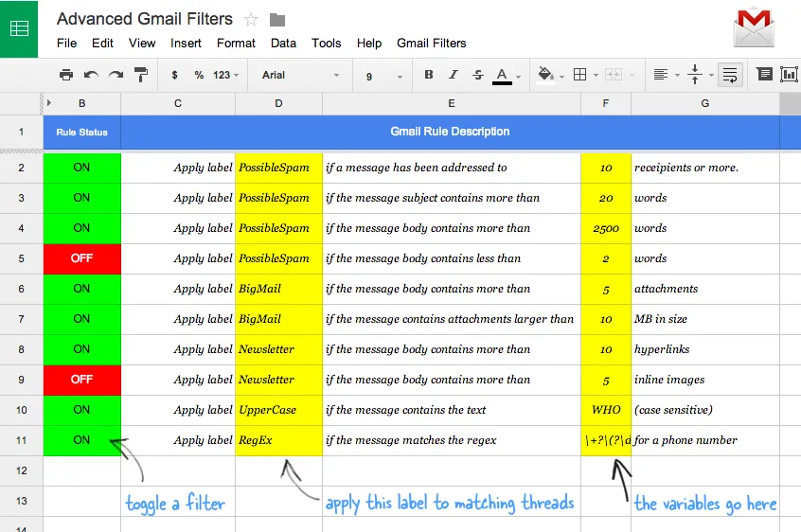The image size is (801, 532).
Task: Select the UpperCase label cell
Action: [x=279, y=410]
